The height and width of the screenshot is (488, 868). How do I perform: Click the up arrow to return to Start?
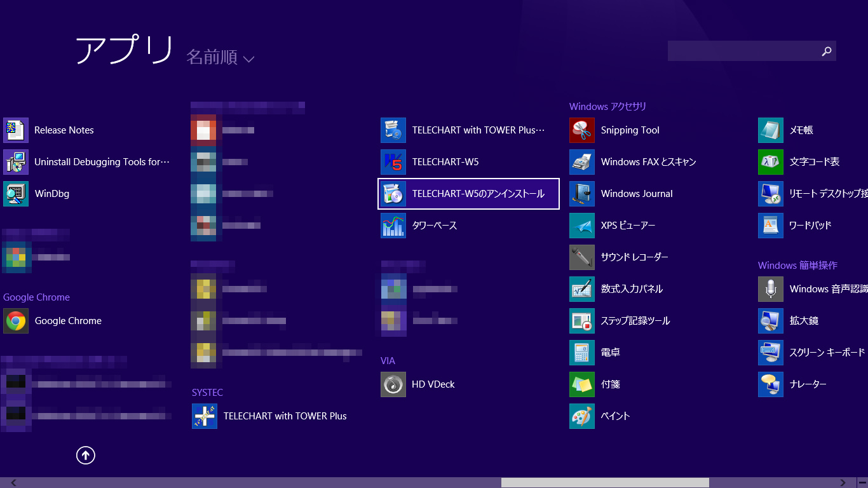(x=86, y=455)
